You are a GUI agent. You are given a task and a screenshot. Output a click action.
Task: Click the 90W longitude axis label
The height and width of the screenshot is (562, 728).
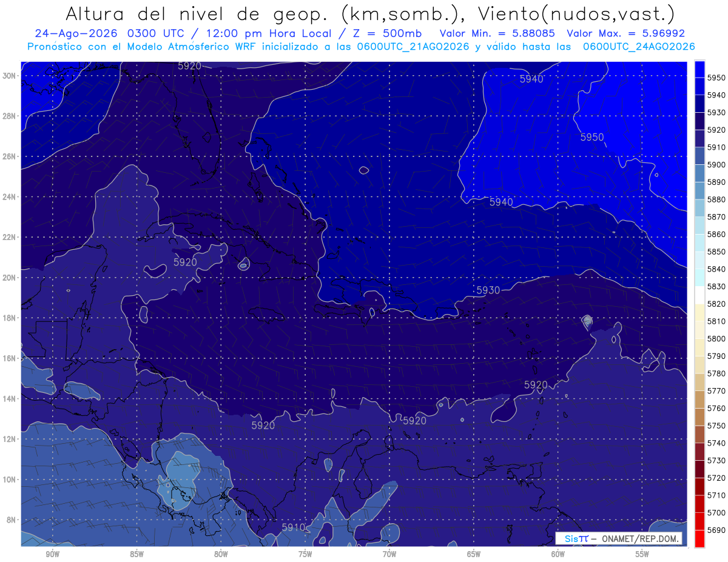tap(52, 554)
